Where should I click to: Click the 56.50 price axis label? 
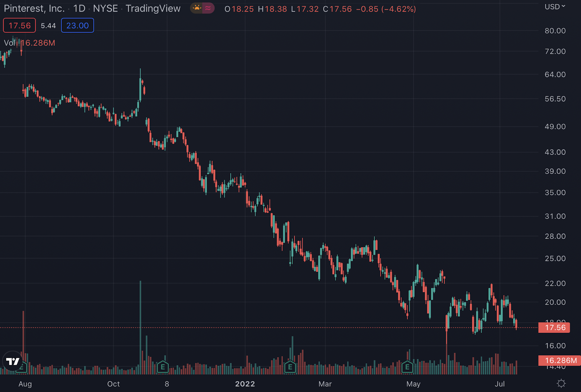[555, 99]
